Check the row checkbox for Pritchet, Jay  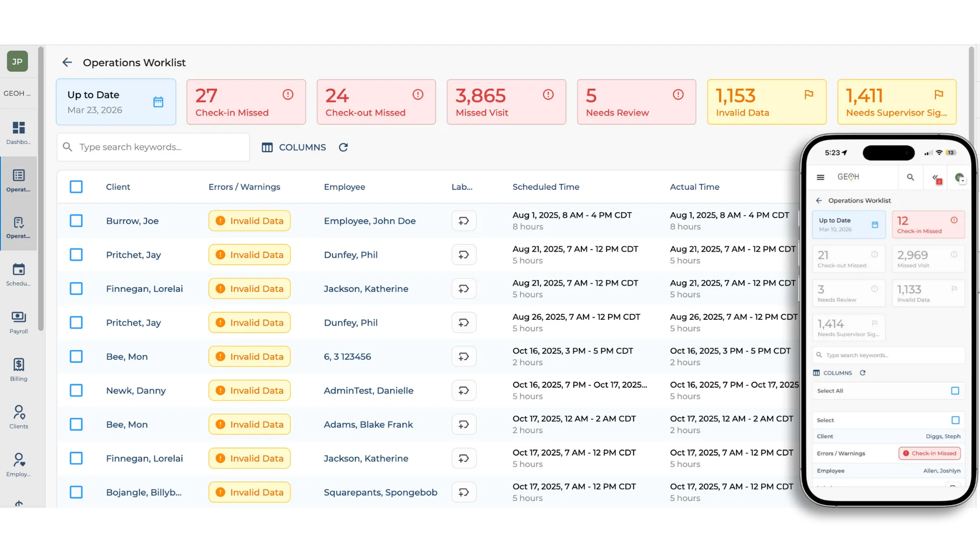(x=76, y=255)
